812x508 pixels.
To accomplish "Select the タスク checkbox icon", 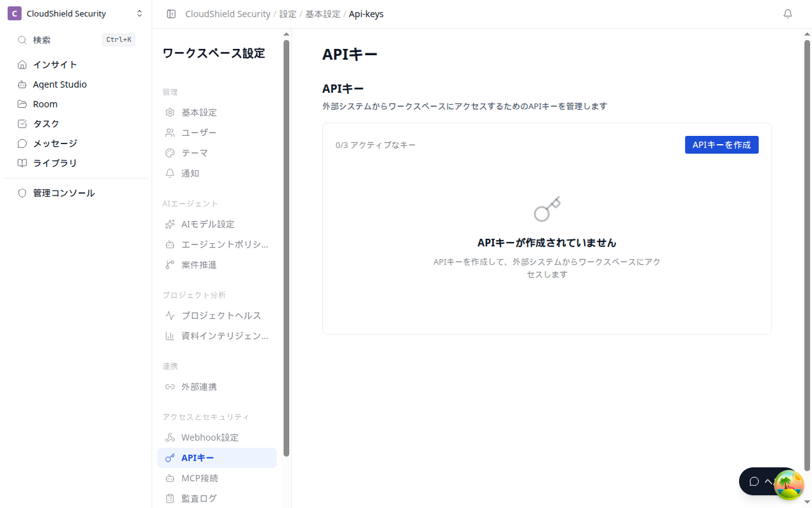I will [22, 124].
